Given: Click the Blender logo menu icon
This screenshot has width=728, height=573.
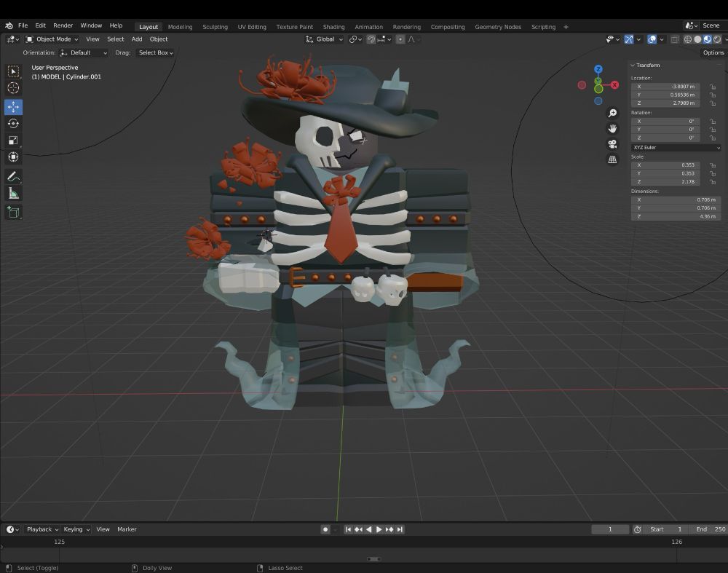Looking at the screenshot, I should point(9,25).
